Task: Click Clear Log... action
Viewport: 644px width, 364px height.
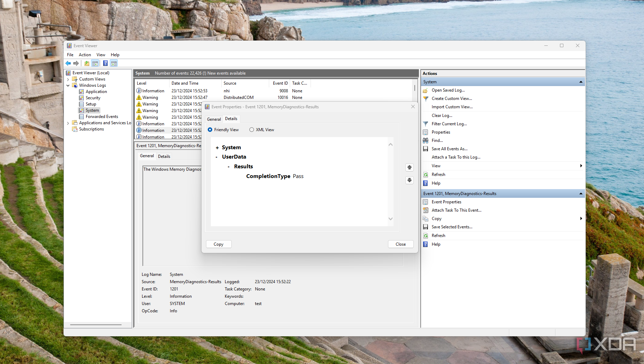Action: pyautogui.click(x=442, y=116)
